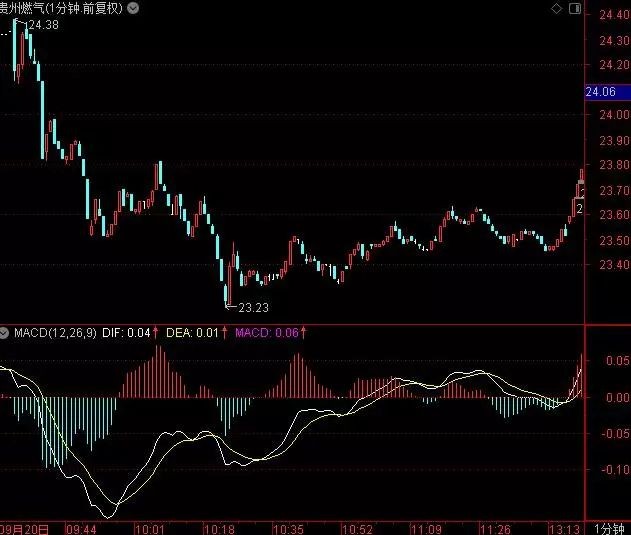Select the 10:18 time marker
This screenshot has height=535, width=631.
point(219,529)
